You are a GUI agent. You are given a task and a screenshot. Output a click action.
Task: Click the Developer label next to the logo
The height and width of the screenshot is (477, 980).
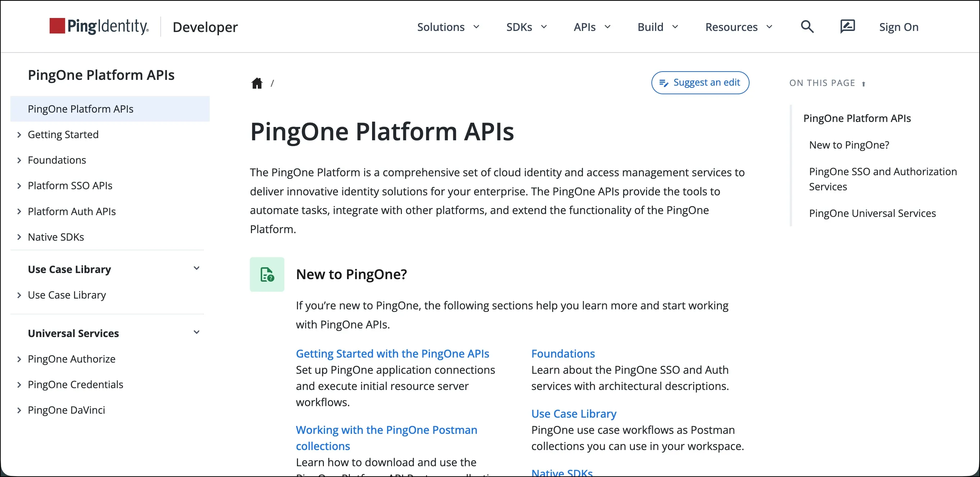(205, 27)
